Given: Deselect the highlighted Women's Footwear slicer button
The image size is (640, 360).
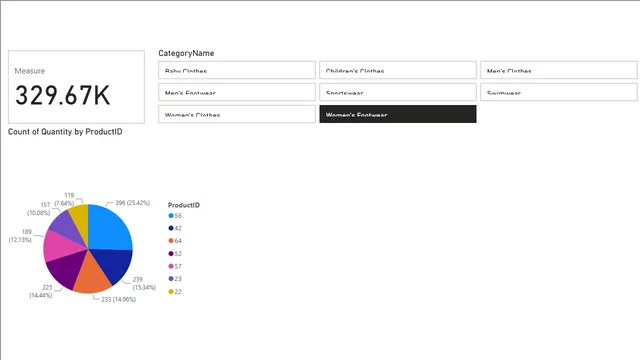Looking at the screenshot, I should click(398, 114).
